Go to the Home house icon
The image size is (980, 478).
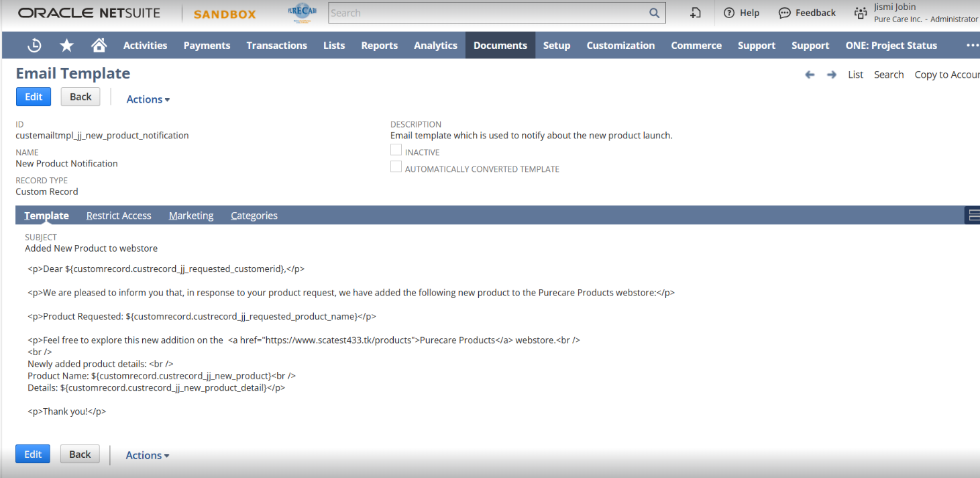pos(99,46)
